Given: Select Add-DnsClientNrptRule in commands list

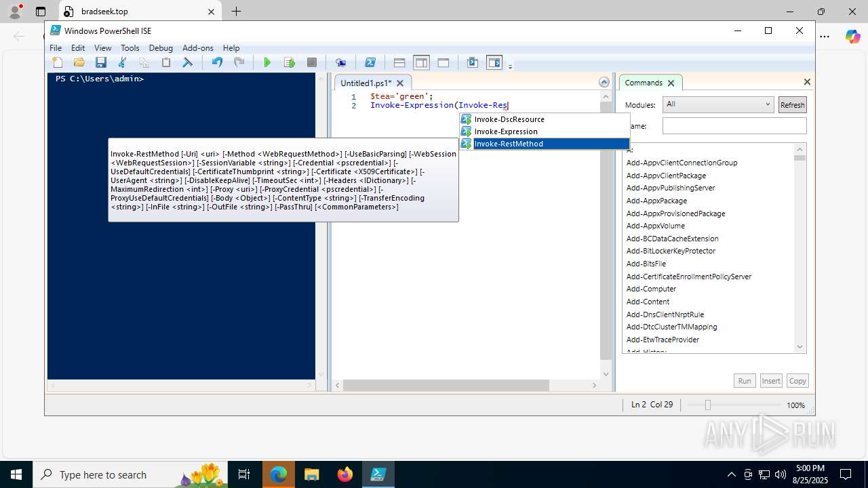Looking at the screenshot, I should pyautogui.click(x=665, y=314).
